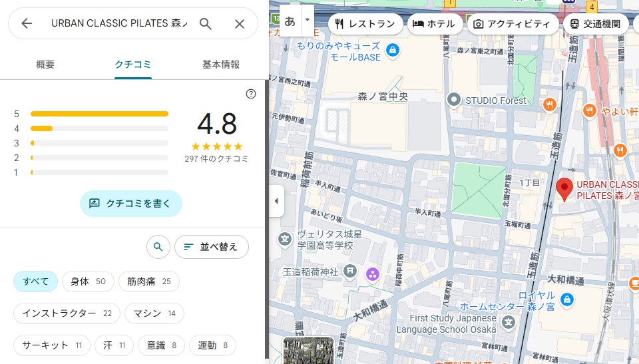Clear the search with the X icon
Image resolution: width=639 pixels, height=364 pixels.
click(x=240, y=24)
